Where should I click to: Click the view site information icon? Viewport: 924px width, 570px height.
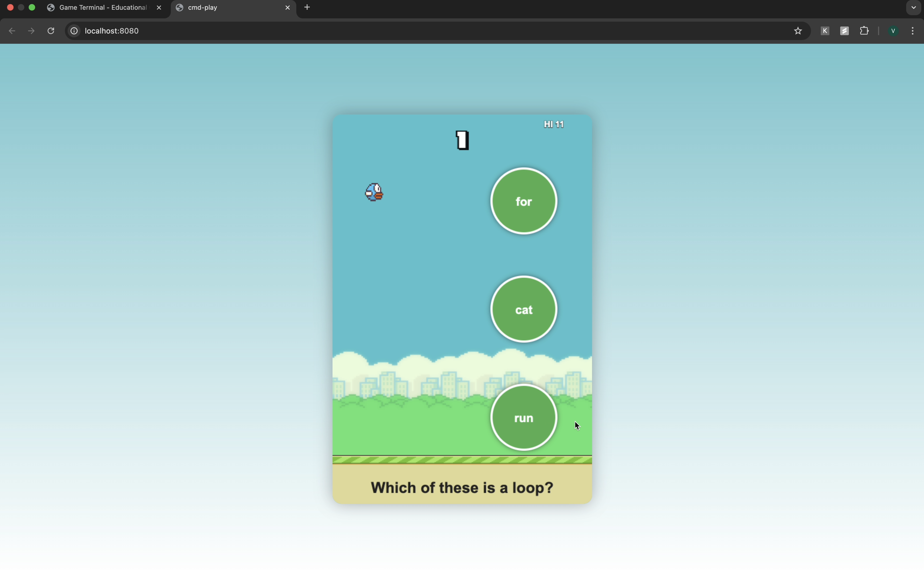pos(74,31)
